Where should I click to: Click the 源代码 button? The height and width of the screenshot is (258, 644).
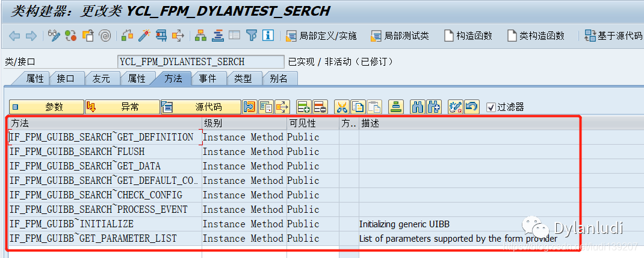coord(201,107)
